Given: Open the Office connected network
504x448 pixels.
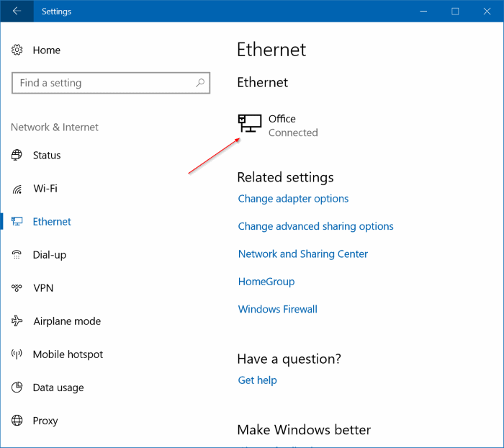Looking at the screenshot, I should click(x=278, y=125).
